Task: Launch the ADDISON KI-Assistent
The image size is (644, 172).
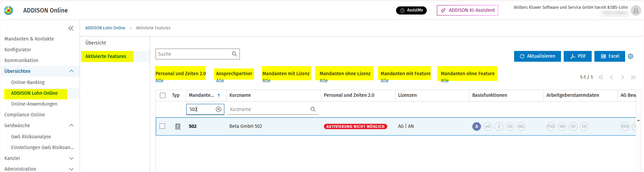Action: tap(467, 10)
